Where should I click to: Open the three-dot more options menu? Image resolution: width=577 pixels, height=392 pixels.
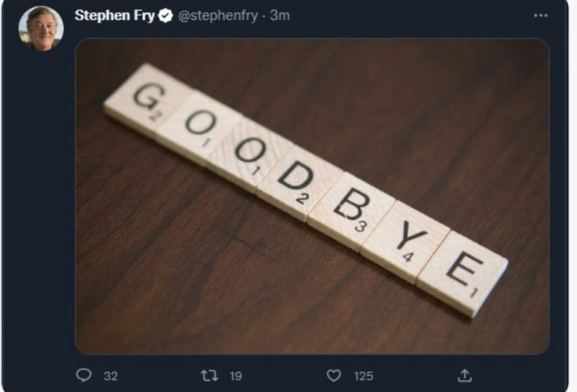(541, 15)
